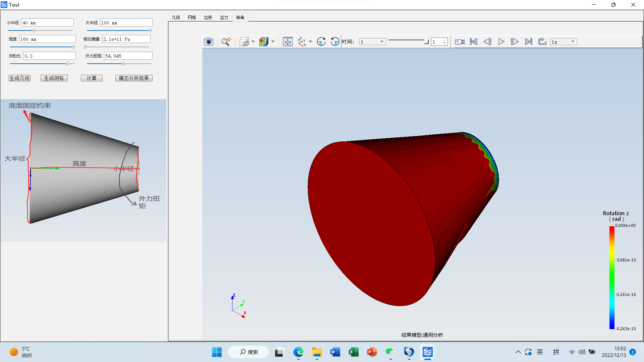Click the 高度 input field
The image size is (644, 362).
[x=47, y=39]
